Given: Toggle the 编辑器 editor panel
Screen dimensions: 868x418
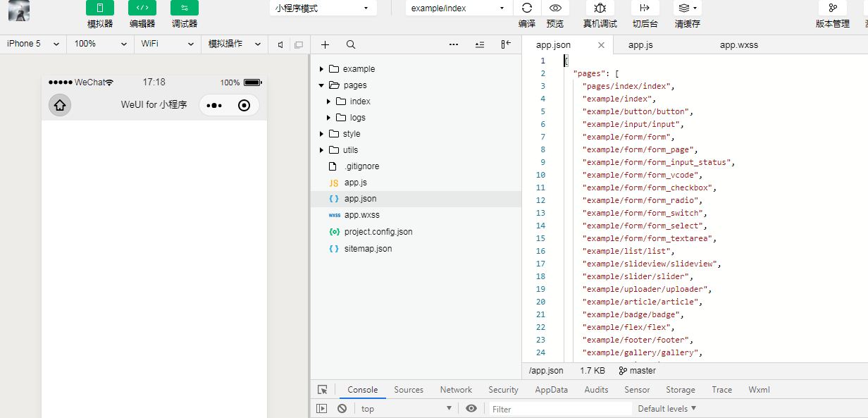Looking at the screenshot, I should pos(142,8).
